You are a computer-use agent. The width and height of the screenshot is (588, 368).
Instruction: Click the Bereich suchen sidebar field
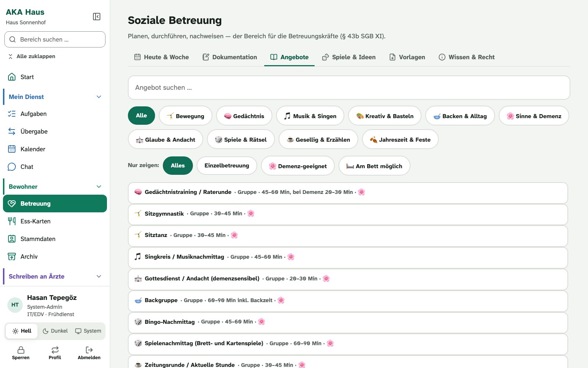55,39
